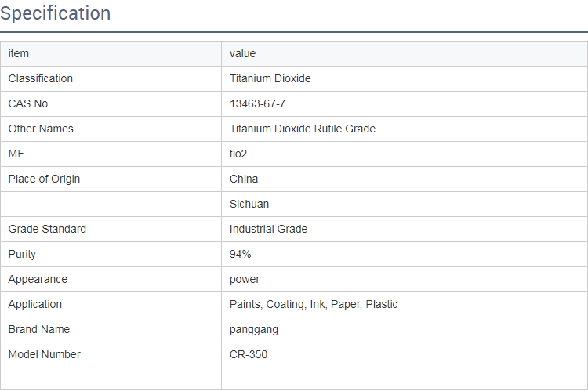Click the Other Names label
This screenshot has height=391, width=588.
(41, 129)
